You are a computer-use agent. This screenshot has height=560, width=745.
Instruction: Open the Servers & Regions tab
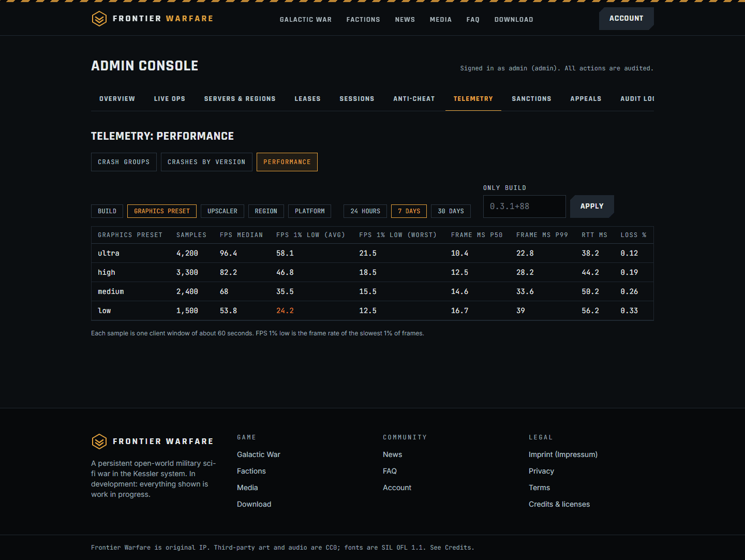point(240,99)
